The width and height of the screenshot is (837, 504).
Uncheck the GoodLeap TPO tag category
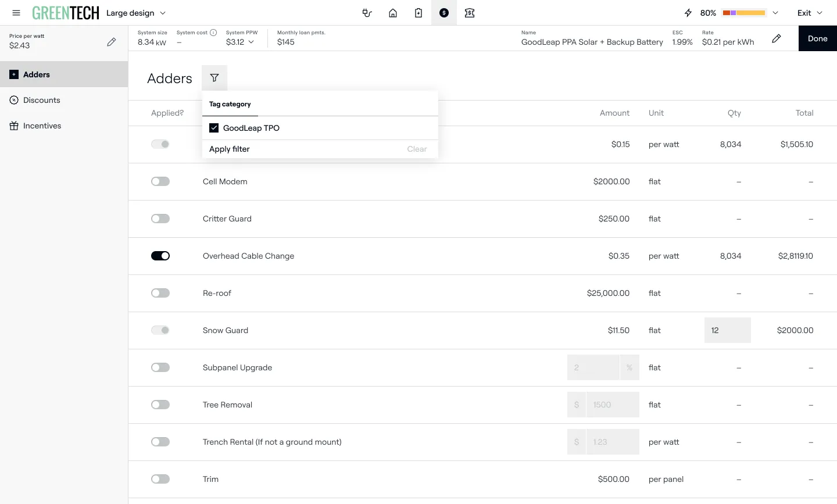(214, 128)
